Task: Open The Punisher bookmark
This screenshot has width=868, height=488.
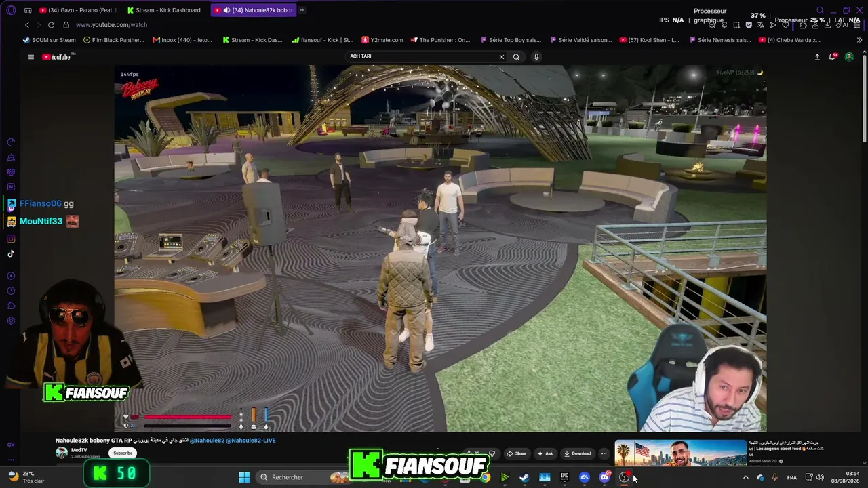Action: (x=440, y=40)
